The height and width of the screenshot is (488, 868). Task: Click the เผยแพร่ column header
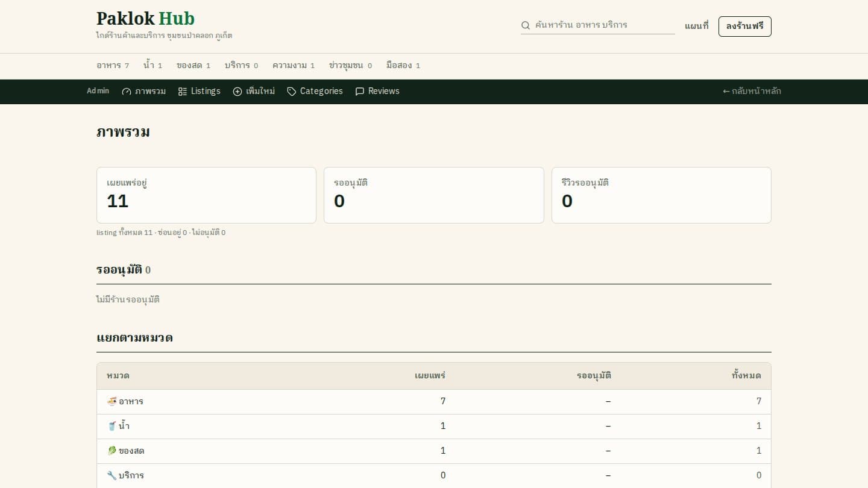[430, 376]
